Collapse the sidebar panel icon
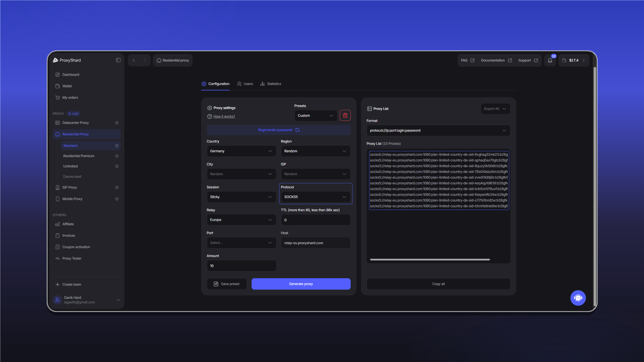 [x=118, y=60]
